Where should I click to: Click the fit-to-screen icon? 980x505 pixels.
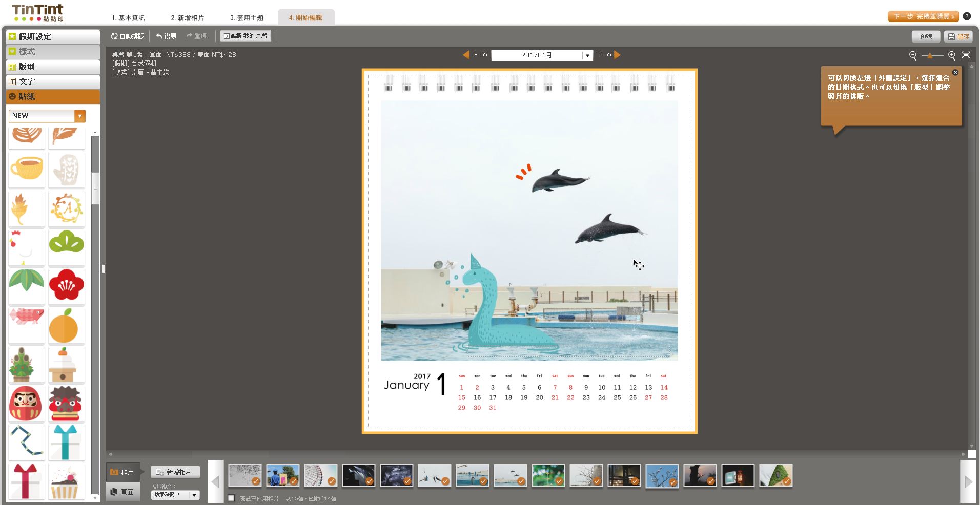click(966, 55)
